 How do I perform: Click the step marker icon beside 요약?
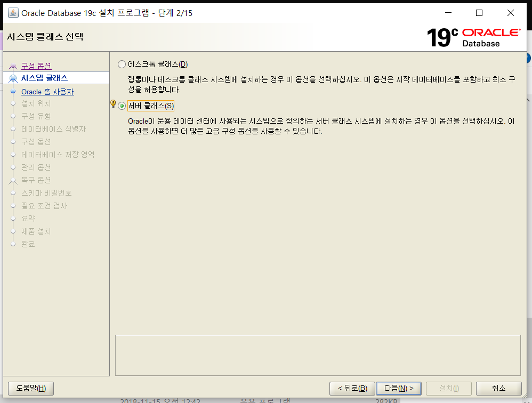(x=13, y=219)
